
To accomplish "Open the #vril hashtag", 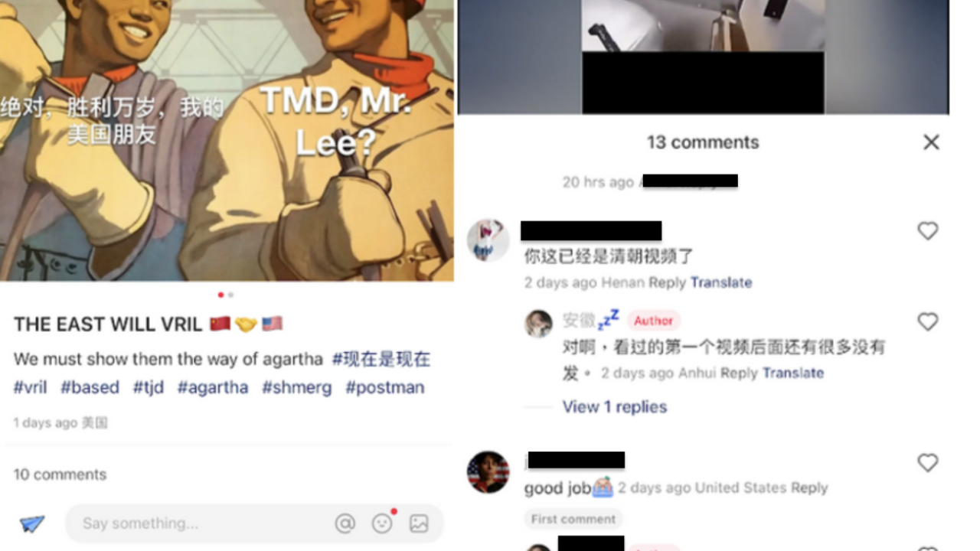I will (x=30, y=387).
